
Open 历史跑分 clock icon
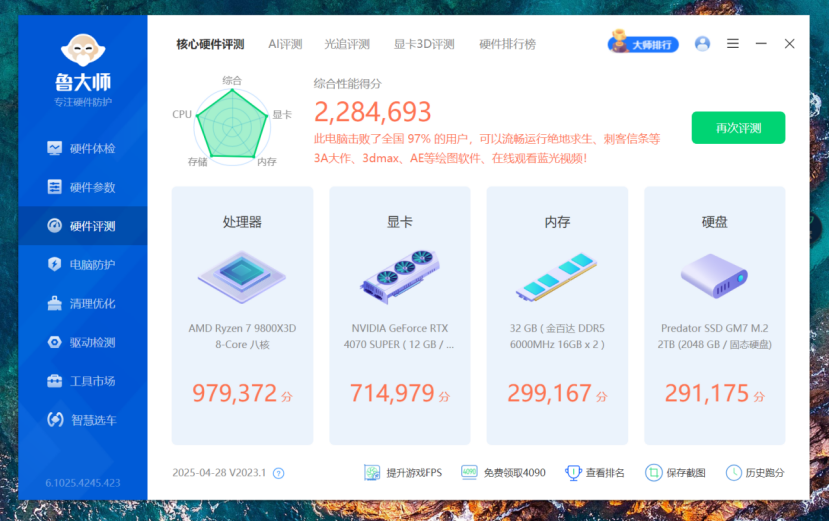734,472
